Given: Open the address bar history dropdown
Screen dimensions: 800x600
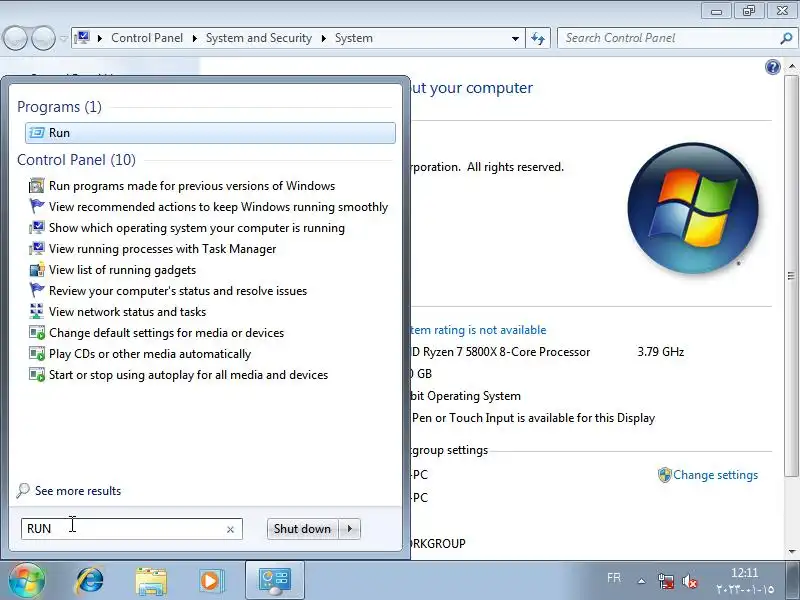Looking at the screenshot, I should [515, 38].
